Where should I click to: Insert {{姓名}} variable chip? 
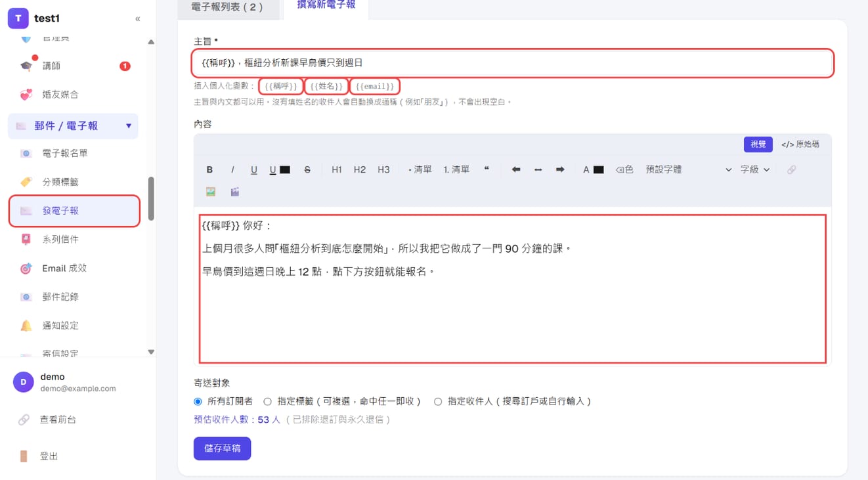[x=326, y=86]
